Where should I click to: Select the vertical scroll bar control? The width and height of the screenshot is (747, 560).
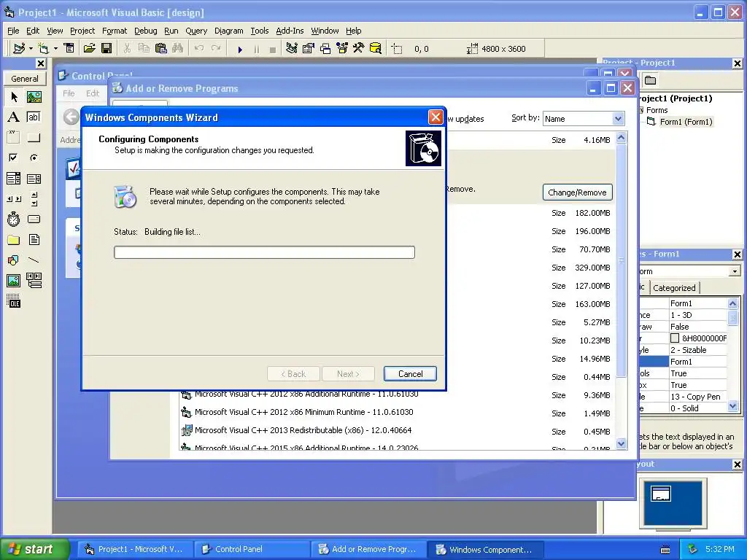point(34,198)
